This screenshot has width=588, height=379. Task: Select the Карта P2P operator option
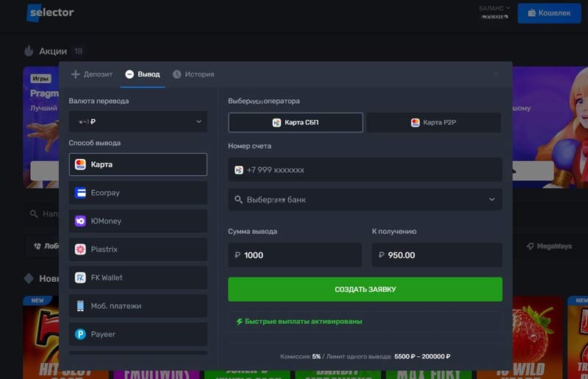pyautogui.click(x=434, y=122)
